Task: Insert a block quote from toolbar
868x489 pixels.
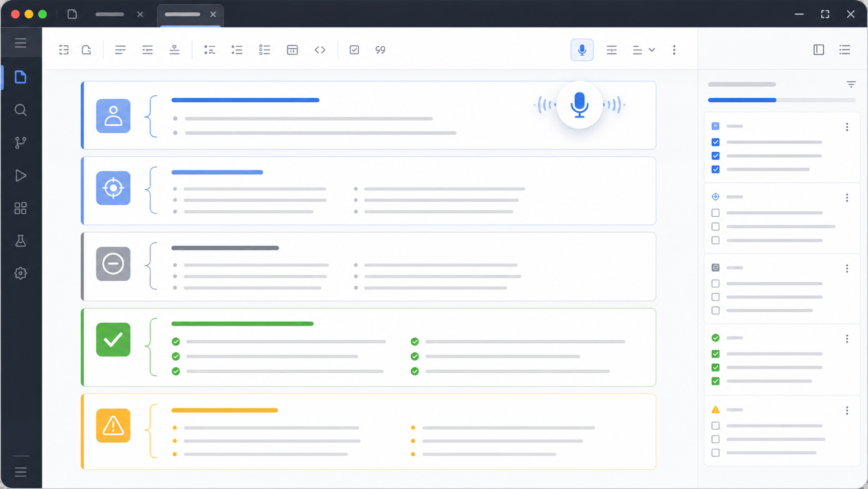Action: (x=381, y=50)
